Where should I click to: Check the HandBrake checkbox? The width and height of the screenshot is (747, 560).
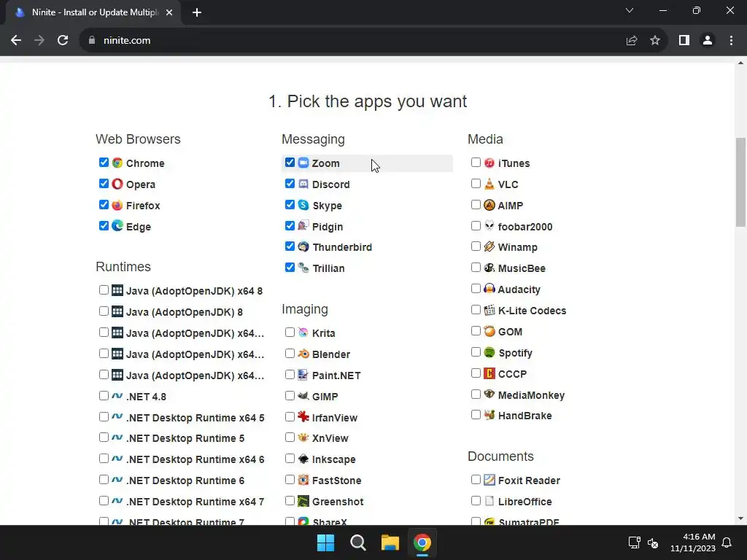pyautogui.click(x=476, y=415)
